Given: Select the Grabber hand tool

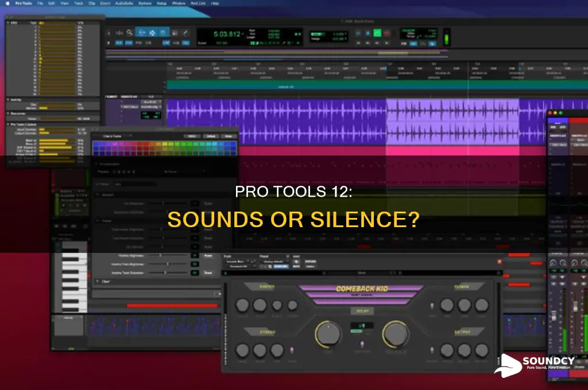Looking at the screenshot, I should coord(163,33).
